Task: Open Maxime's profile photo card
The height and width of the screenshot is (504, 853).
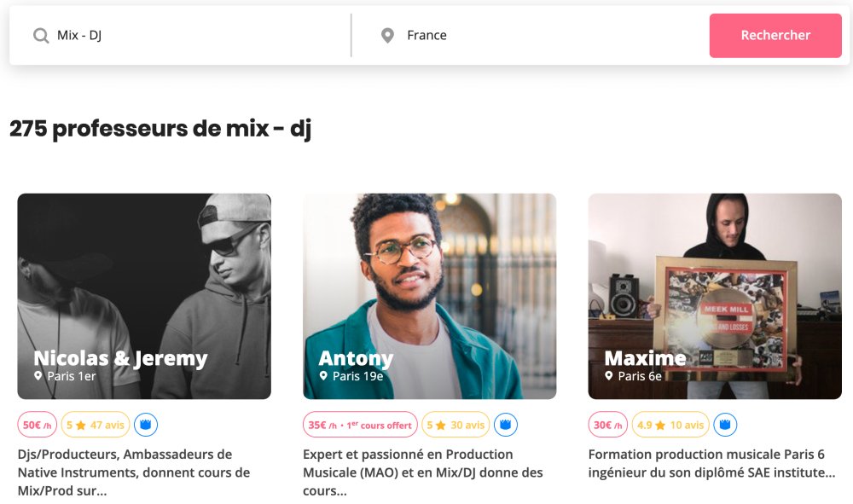Action: pos(715,296)
